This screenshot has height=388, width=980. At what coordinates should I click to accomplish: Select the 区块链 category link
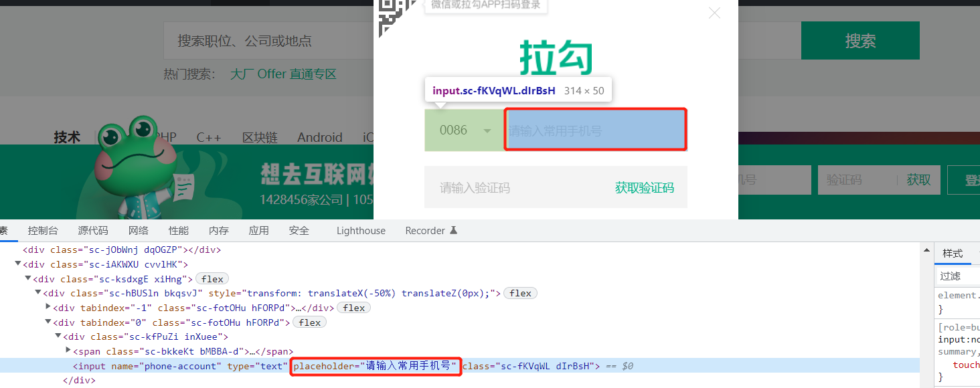pos(260,137)
